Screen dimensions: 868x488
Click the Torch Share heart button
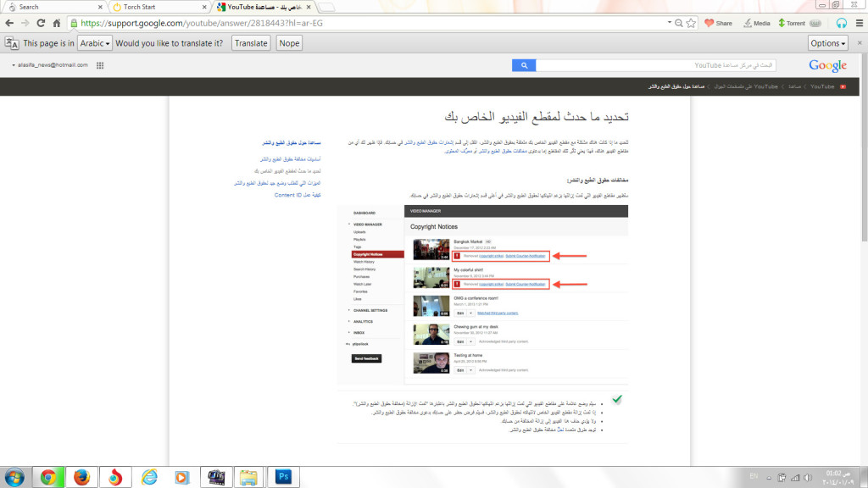click(x=719, y=23)
